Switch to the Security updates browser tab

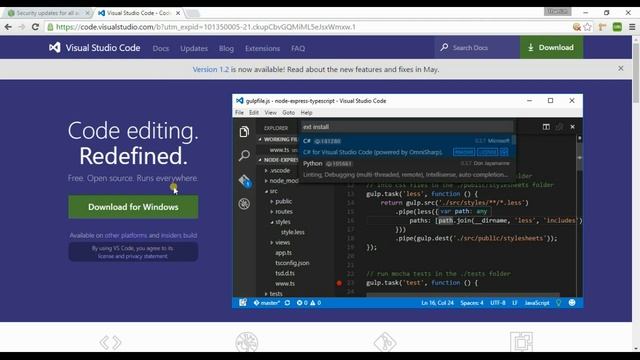tap(47, 13)
